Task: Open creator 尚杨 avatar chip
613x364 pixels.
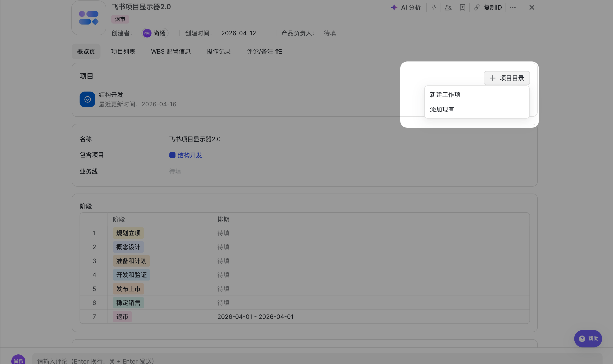Action: (155, 33)
